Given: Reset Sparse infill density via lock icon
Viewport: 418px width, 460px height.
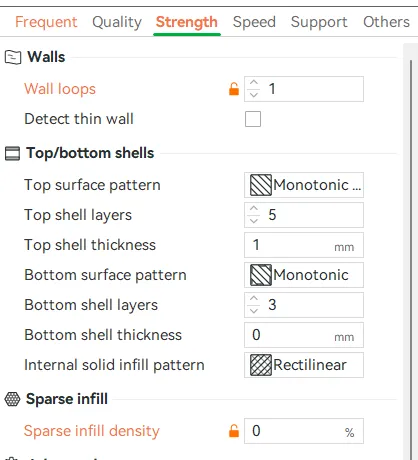Looking at the screenshot, I should coord(234,431).
